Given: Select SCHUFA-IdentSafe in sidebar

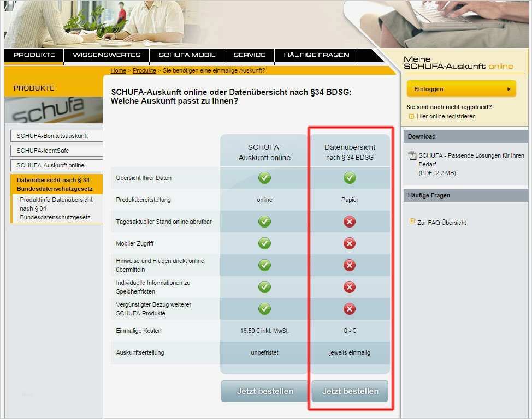Looking at the screenshot, I should (x=56, y=151).
